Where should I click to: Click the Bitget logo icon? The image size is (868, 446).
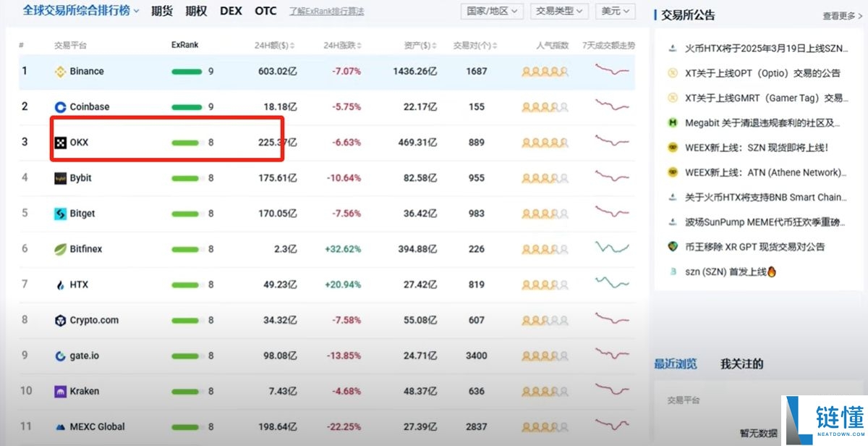[x=61, y=214]
